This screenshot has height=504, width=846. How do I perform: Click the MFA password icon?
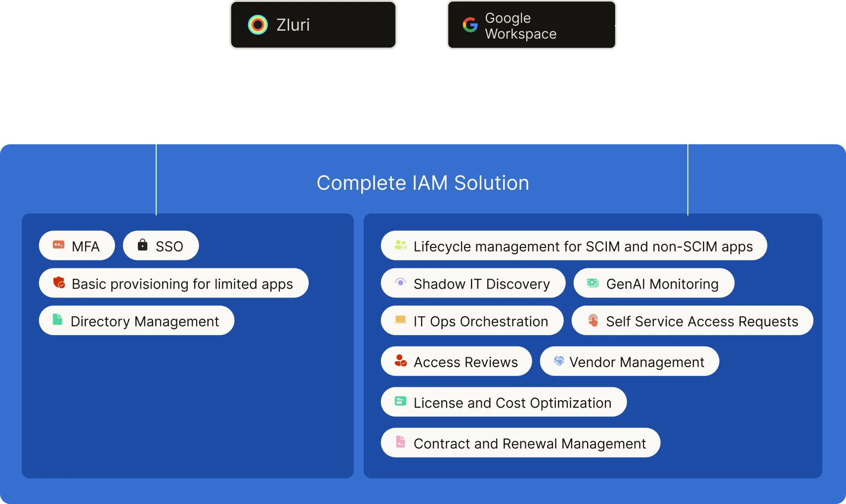coord(59,245)
